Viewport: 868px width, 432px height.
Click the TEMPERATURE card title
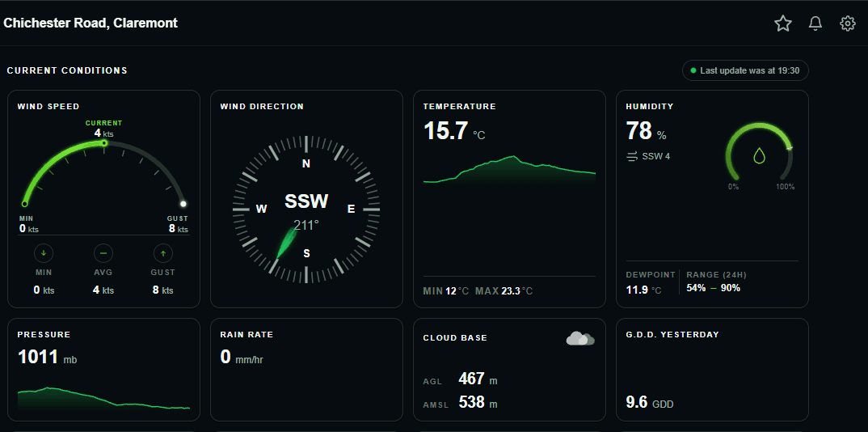pyautogui.click(x=460, y=106)
